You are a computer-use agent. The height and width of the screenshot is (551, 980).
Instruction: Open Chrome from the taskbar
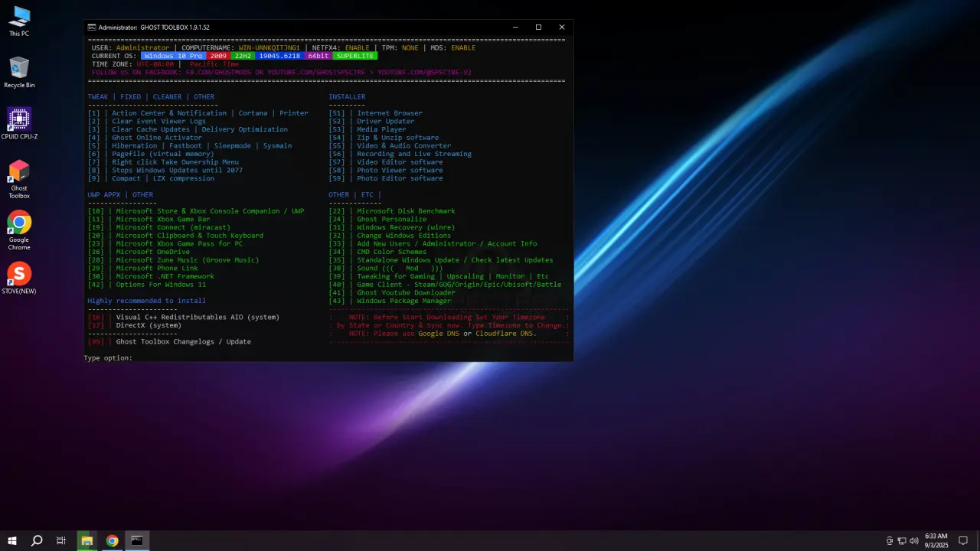pyautogui.click(x=112, y=541)
